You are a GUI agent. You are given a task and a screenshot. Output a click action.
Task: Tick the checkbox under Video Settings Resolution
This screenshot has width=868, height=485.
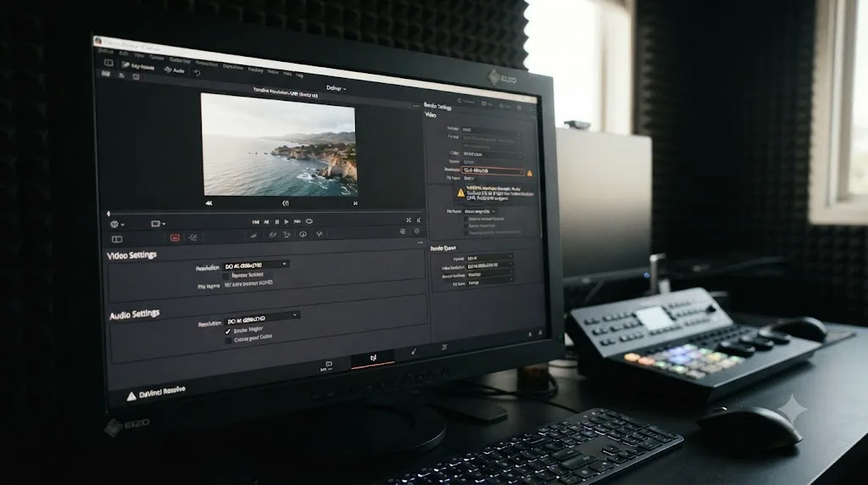(x=225, y=276)
